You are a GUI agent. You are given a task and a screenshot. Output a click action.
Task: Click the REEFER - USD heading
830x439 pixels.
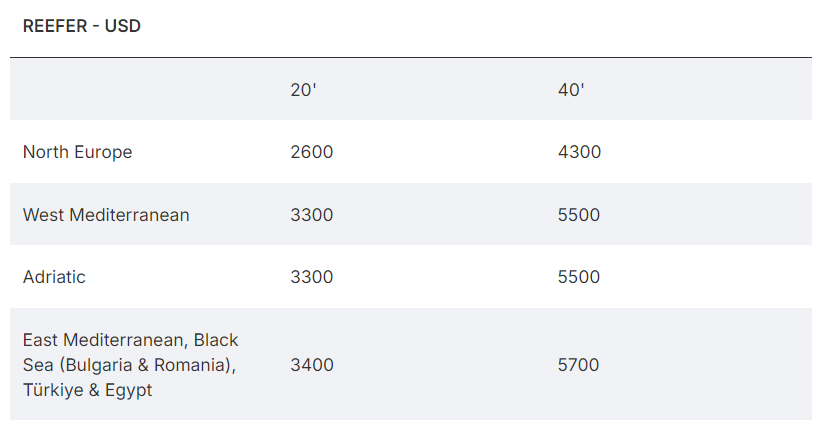(x=82, y=26)
